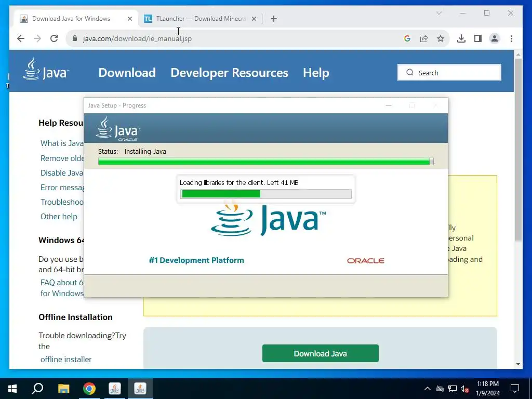This screenshot has width=532, height=399.
Task: Open the Disable Java link
Action: tap(62, 173)
